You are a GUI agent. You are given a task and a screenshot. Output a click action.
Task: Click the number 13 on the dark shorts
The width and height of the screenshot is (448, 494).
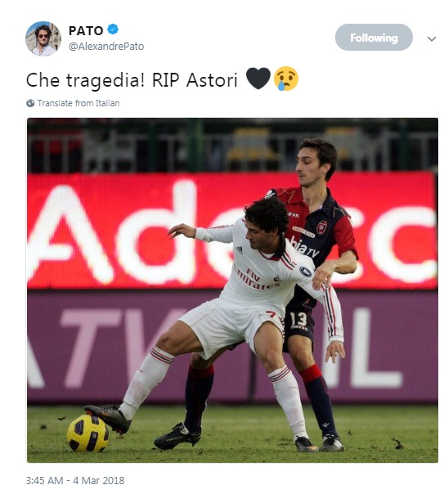point(298,319)
